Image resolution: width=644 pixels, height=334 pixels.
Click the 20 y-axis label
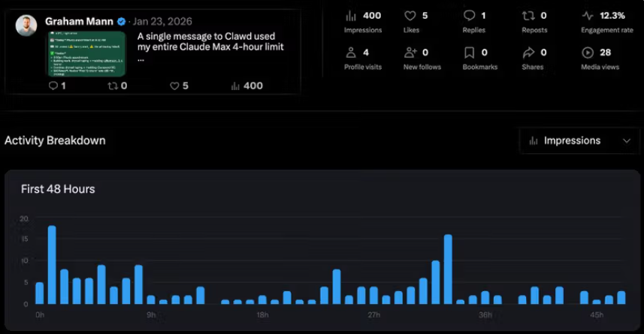(24, 218)
